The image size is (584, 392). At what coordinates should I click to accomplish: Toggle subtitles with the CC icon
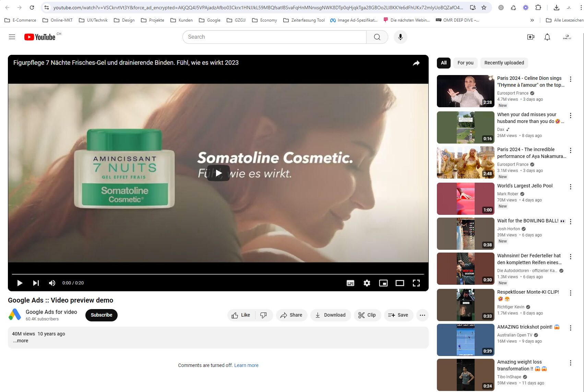point(350,283)
